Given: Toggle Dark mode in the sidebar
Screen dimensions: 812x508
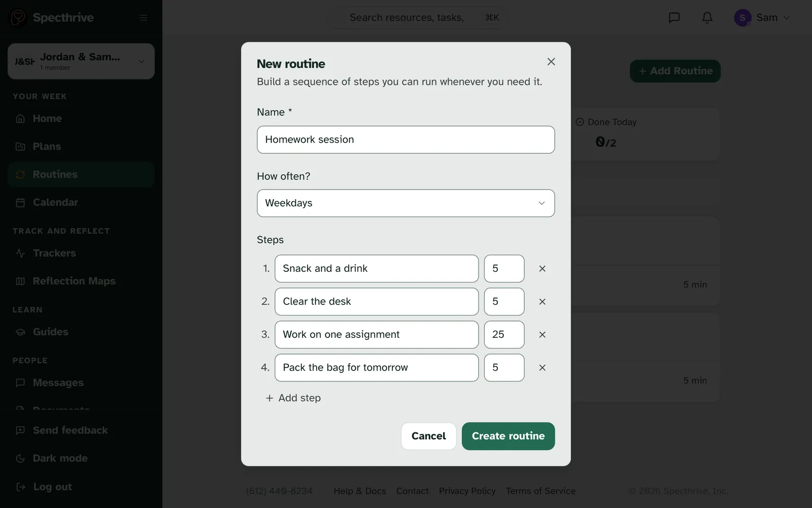Looking at the screenshot, I should point(81,458).
